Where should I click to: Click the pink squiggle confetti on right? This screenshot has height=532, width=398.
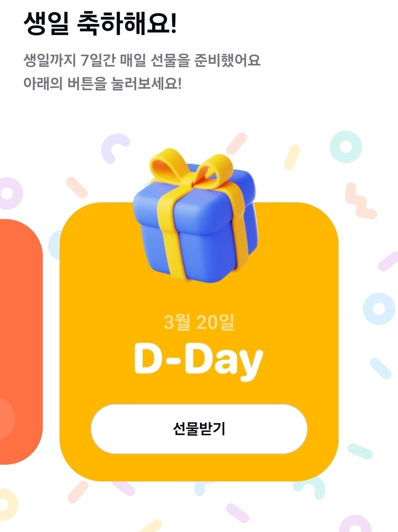[x=359, y=201]
